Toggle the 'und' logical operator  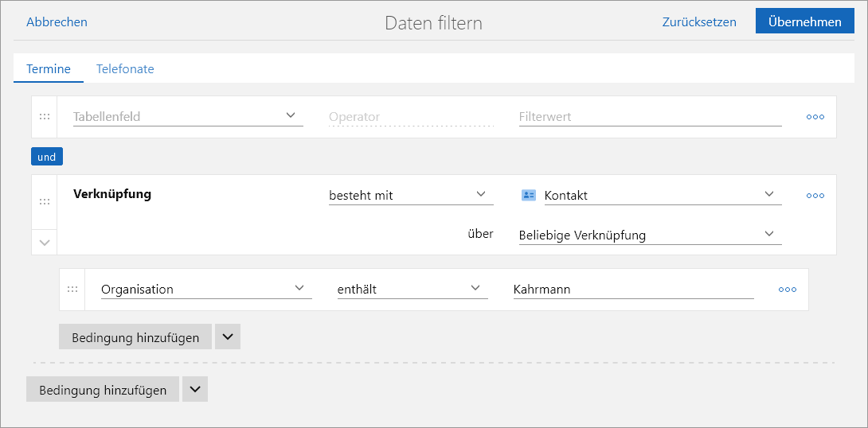(47, 157)
